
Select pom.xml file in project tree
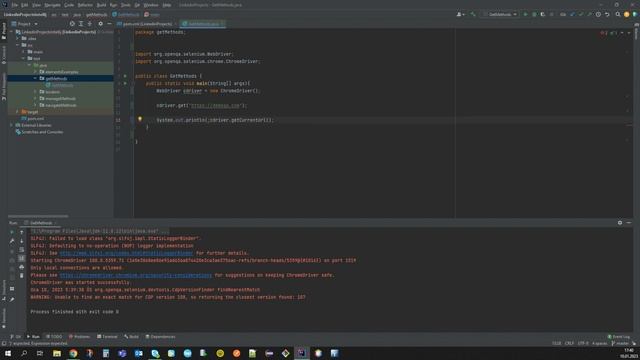point(33,118)
